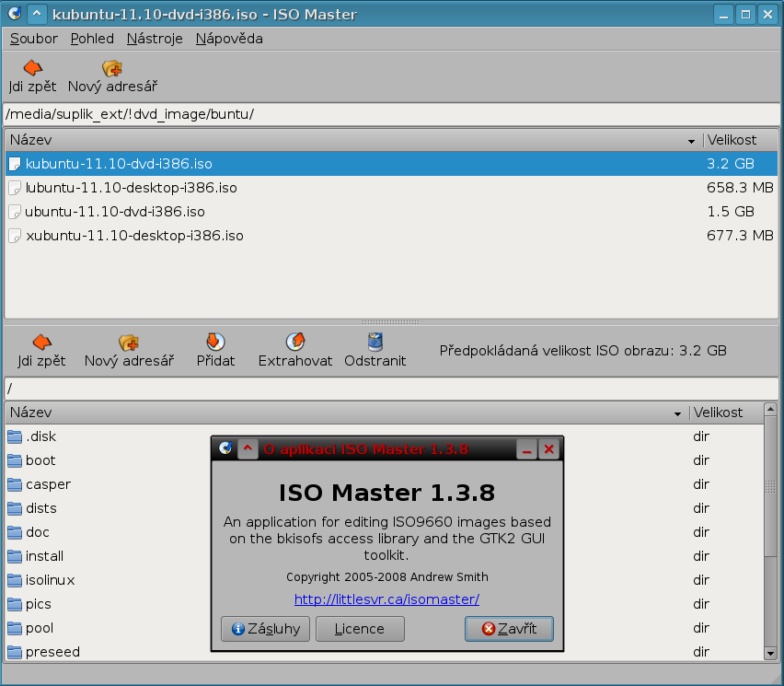Click the pane divider handle between lists
Viewport: 784px width, 686px height.
[391, 322]
